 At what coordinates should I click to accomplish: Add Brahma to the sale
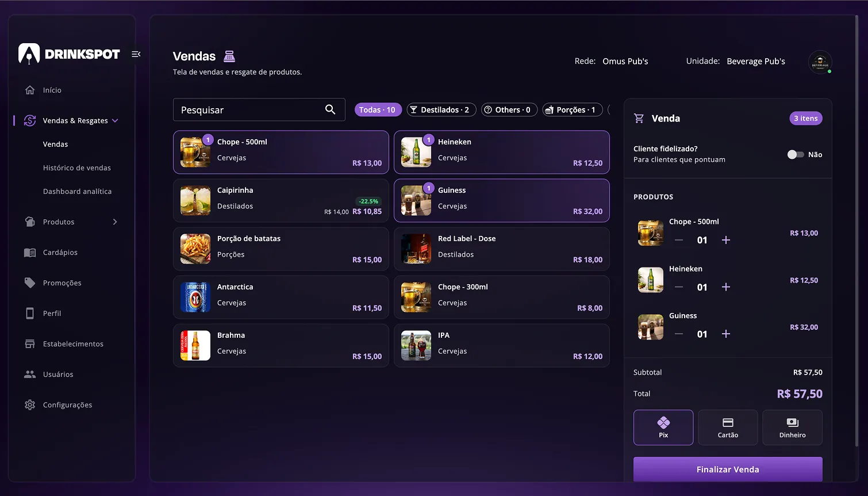click(281, 346)
